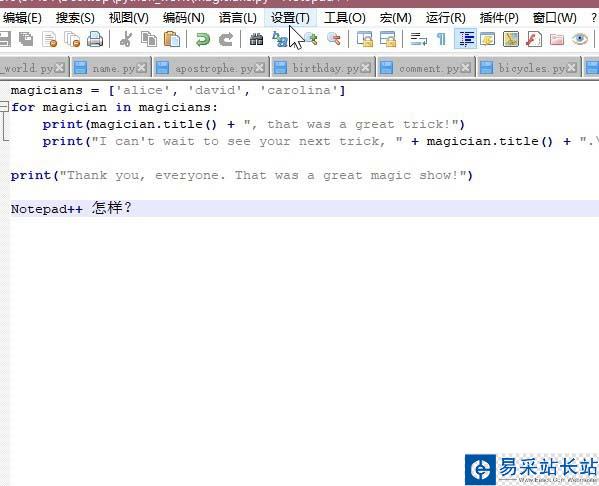Click the Close All documents icon
This screenshot has width=599, height=486.
click(x=72, y=39)
